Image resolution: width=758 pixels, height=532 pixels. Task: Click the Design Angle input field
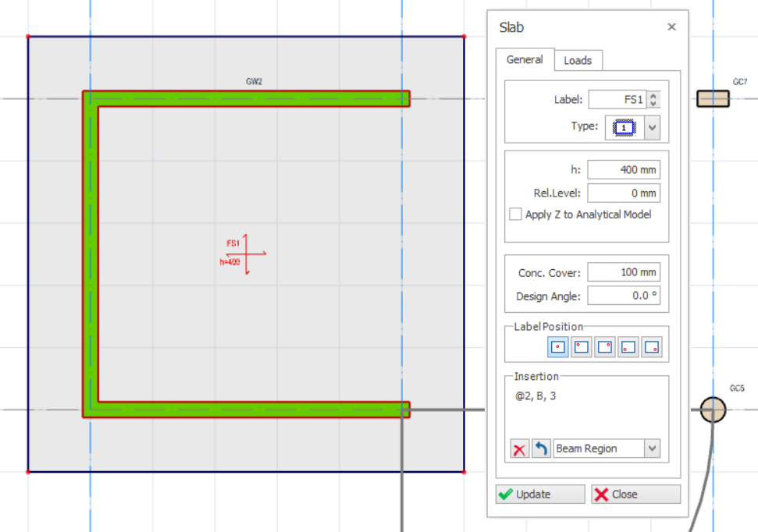(623, 296)
